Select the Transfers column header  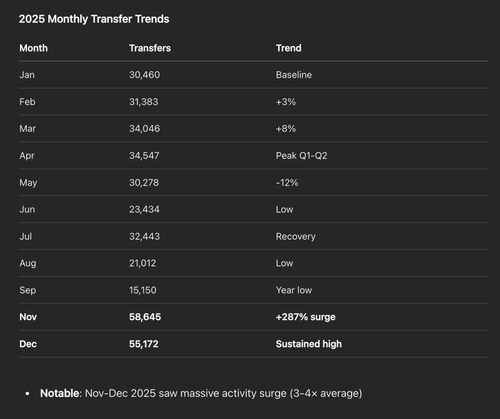(150, 48)
